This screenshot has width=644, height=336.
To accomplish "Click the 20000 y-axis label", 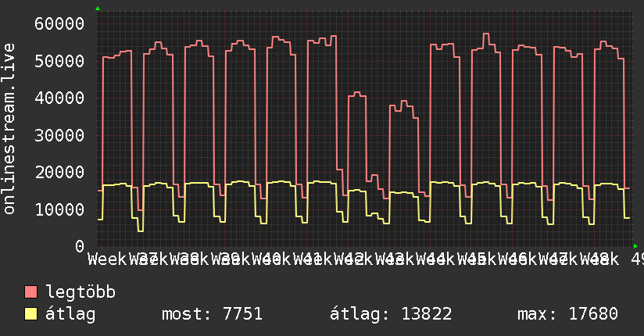I will [59, 172].
